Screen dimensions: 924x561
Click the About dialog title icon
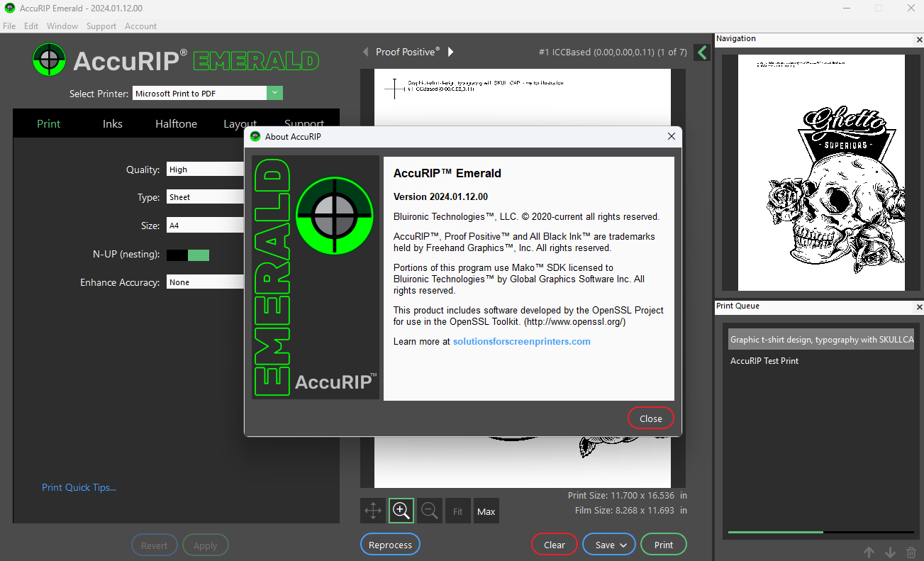pyautogui.click(x=255, y=136)
